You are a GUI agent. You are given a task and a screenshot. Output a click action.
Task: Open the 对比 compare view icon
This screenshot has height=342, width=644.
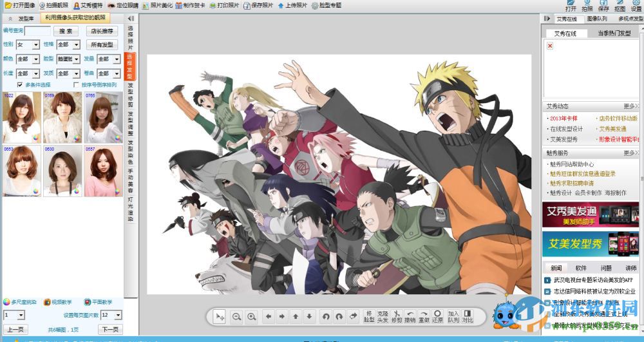tap(468, 316)
